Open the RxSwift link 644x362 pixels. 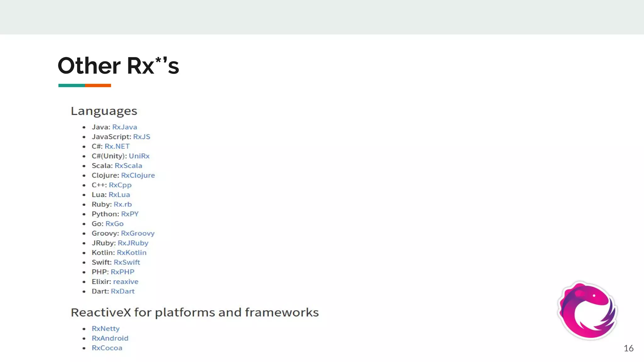tap(127, 262)
